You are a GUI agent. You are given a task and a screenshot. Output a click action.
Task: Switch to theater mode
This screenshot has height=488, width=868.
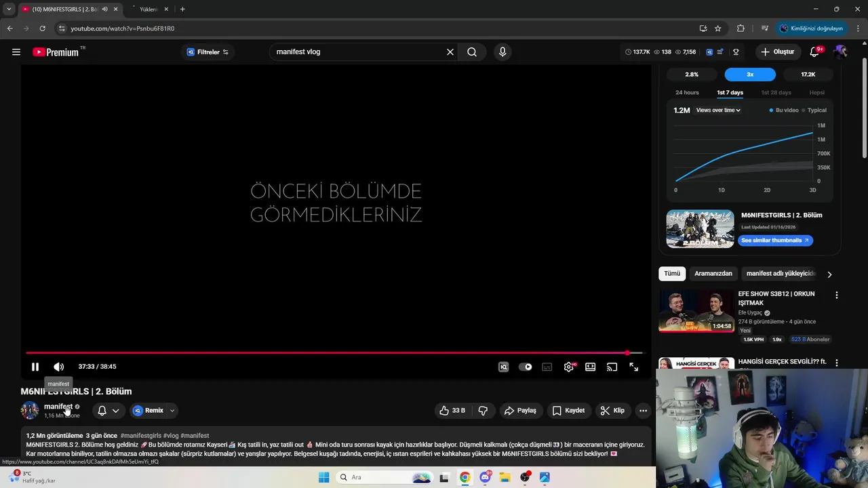point(591,367)
